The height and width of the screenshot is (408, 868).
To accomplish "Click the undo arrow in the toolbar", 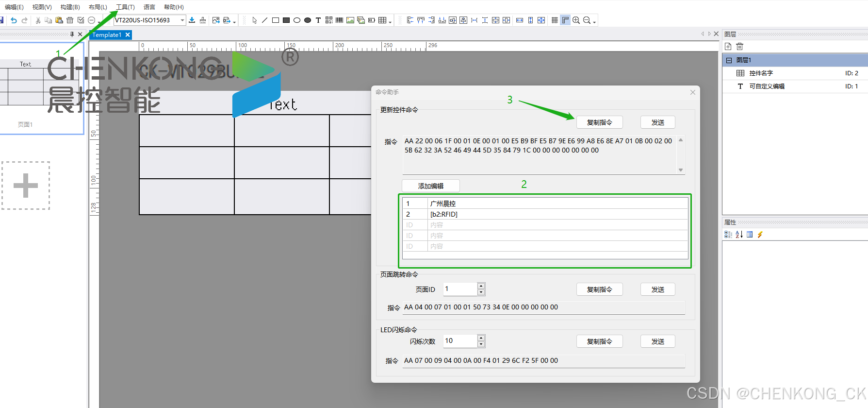I will (x=14, y=20).
